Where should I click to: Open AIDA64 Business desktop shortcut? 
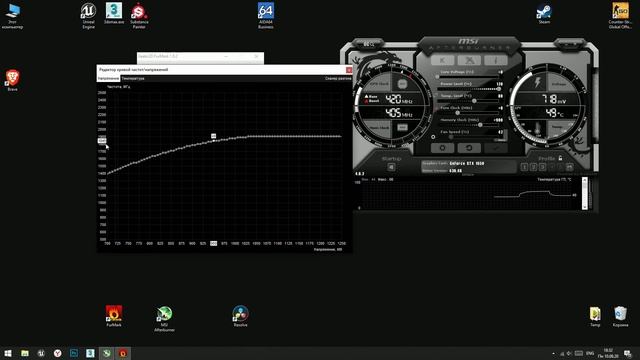(266, 16)
